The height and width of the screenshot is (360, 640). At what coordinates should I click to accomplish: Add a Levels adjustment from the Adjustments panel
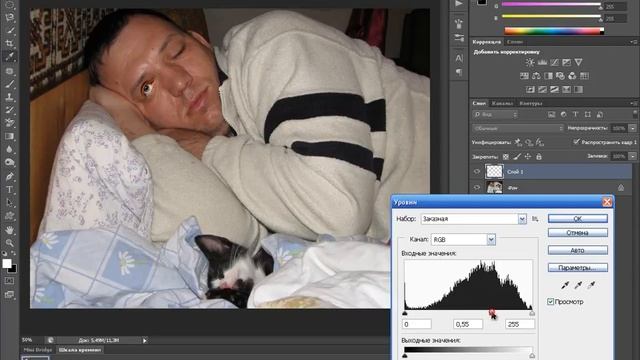pyautogui.click(x=542, y=62)
